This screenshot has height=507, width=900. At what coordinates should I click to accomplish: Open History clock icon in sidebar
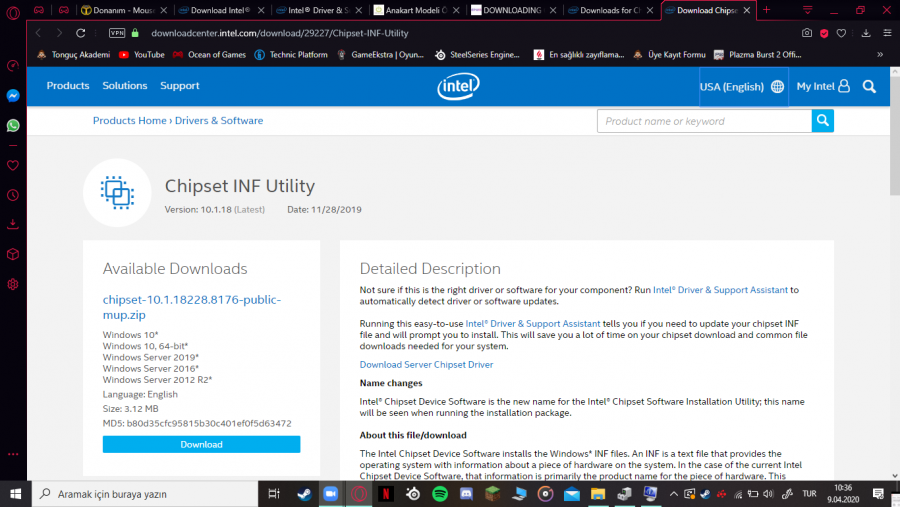(13, 195)
